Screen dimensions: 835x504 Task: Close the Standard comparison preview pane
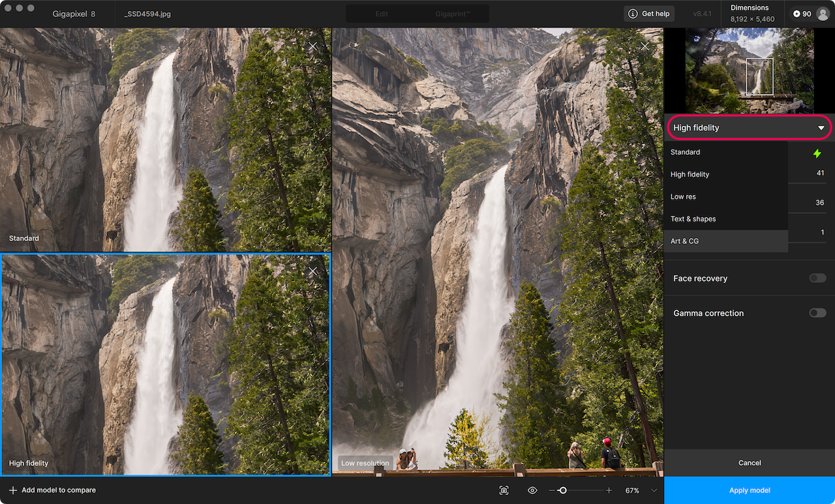(x=313, y=46)
